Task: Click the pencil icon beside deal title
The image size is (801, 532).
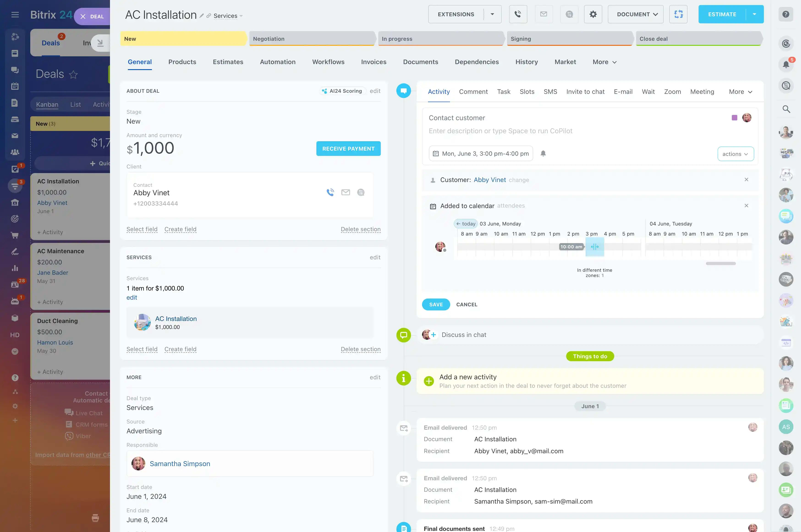Action: (x=202, y=16)
